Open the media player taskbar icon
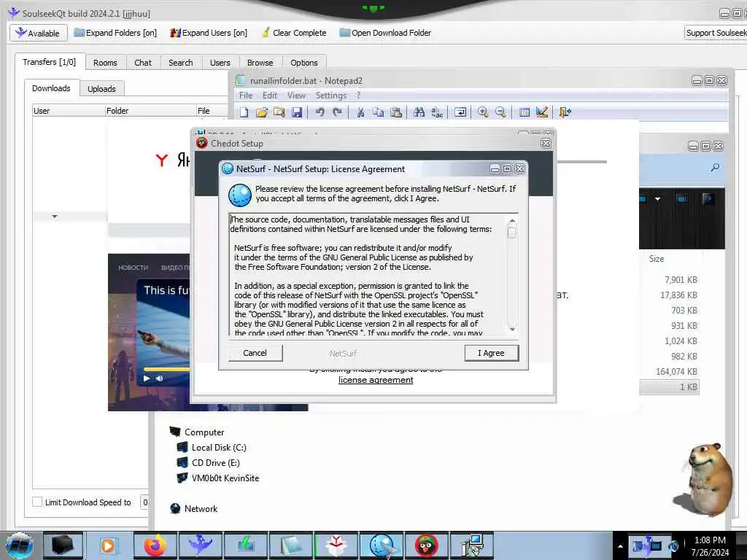The height and width of the screenshot is (560, 747). (108, 545)
